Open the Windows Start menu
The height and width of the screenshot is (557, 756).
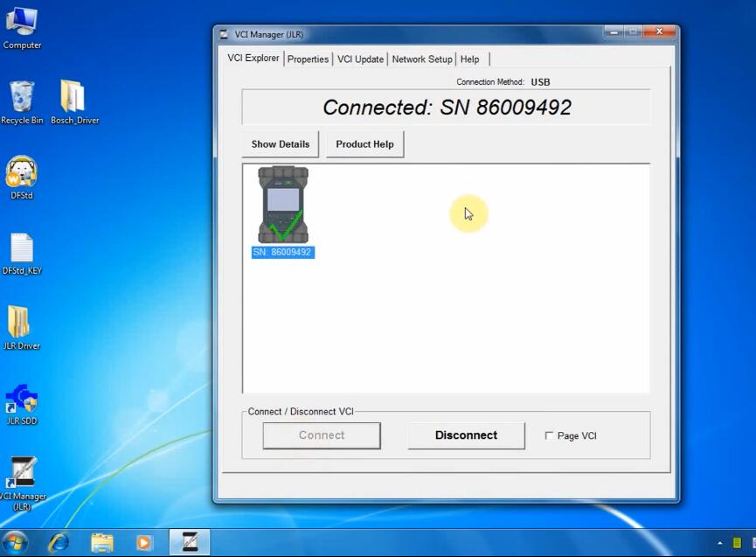pyautogui.click(x=15, y=543)
